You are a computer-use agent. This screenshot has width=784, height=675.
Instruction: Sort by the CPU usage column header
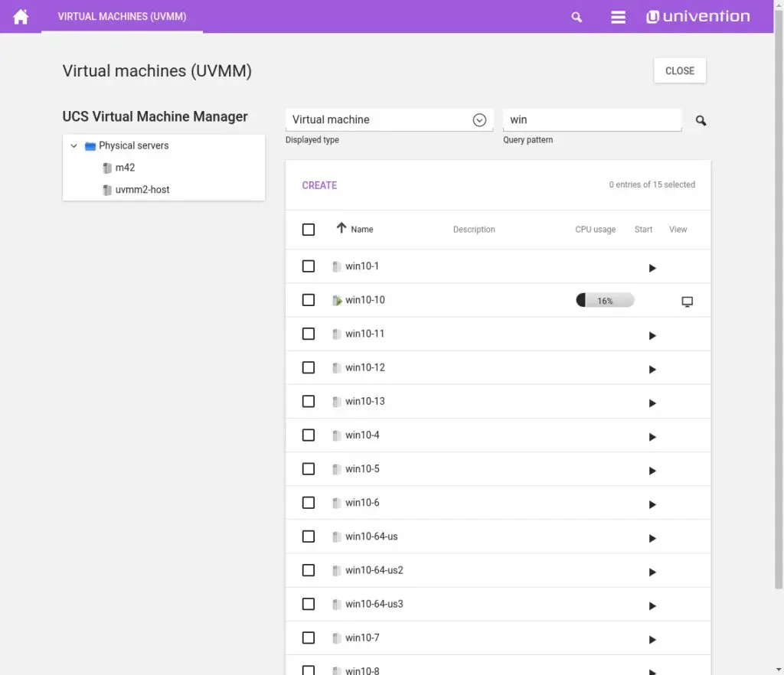click(595, 230)
